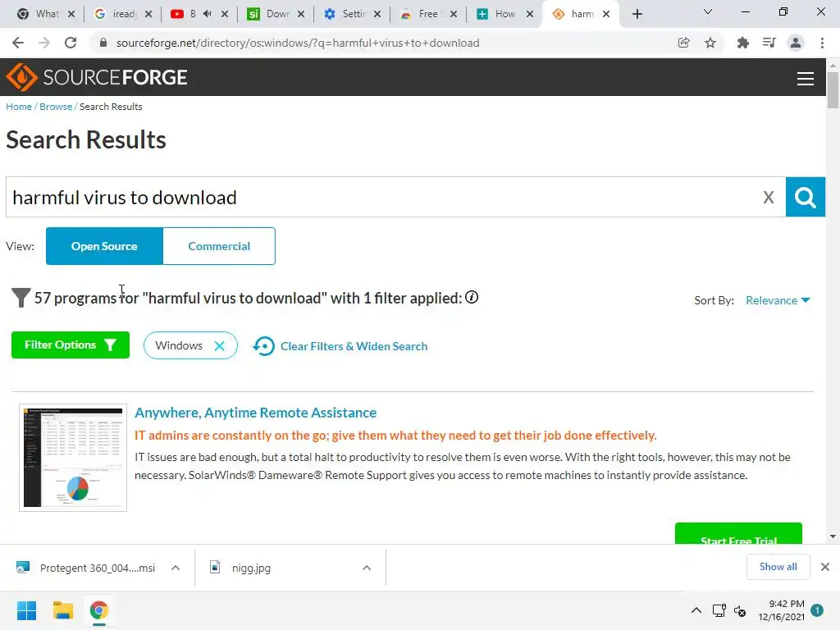
Task: Click the SourceForge logo
Action: click(97, 77)
